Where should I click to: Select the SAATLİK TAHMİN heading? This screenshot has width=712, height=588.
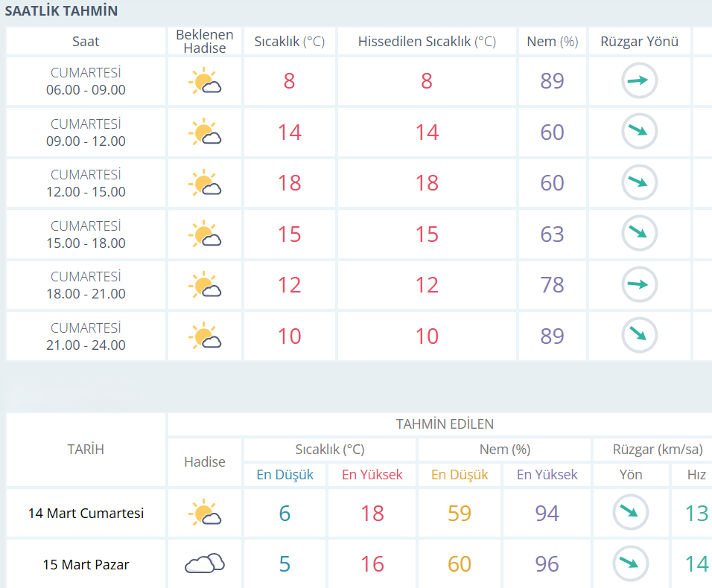[x=61, y=11]
